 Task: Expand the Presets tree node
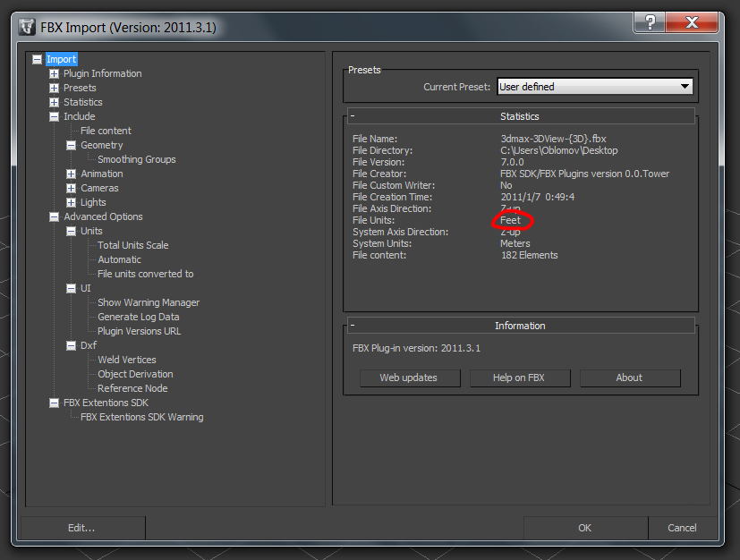(55, 89)
